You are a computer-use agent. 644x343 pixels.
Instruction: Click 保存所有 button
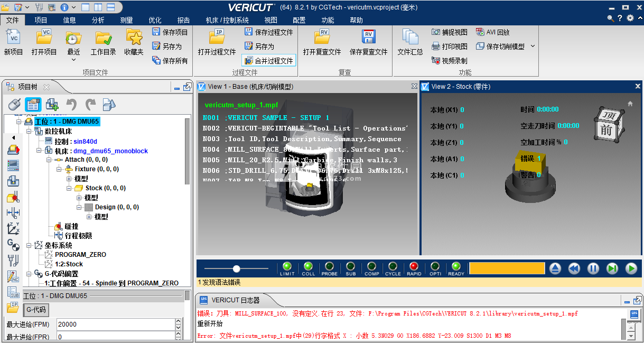(170, 61)
